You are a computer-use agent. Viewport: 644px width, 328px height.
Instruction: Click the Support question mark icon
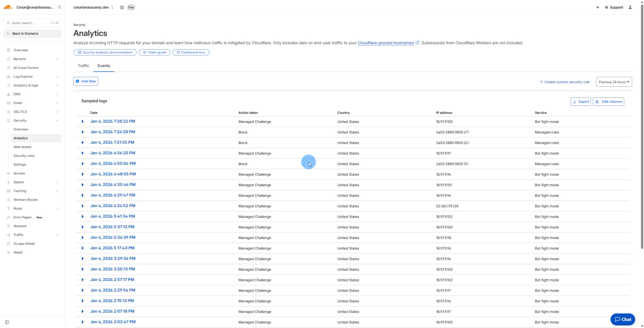coord(606,7)
